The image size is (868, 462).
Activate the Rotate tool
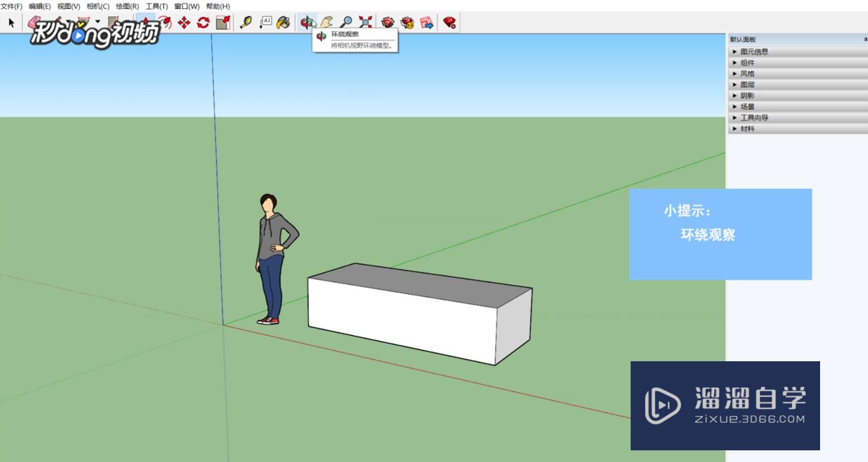pyautogui.click(x=203, y=23)
